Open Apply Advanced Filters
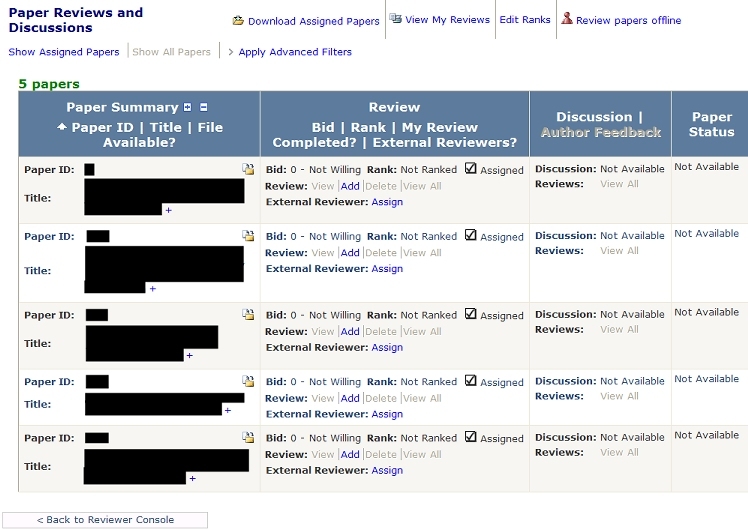Screen dimensions: 748x530 pyautogui.click(x=295, y=52)
